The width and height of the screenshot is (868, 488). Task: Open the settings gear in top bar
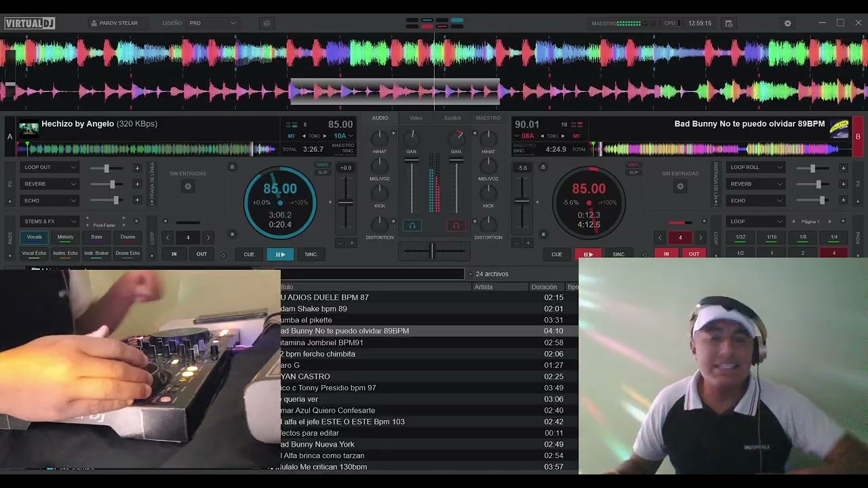pos(787,23)
